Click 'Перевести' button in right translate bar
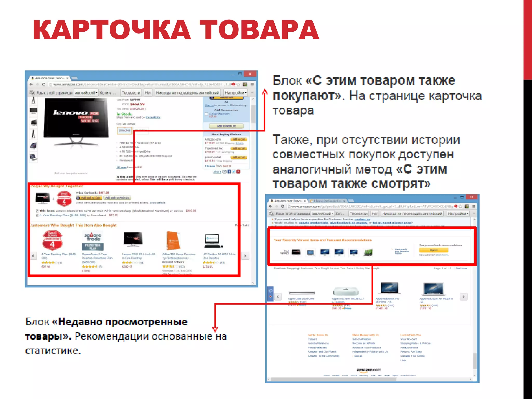This screenshot has width=532, height=399. click(358, 214)
